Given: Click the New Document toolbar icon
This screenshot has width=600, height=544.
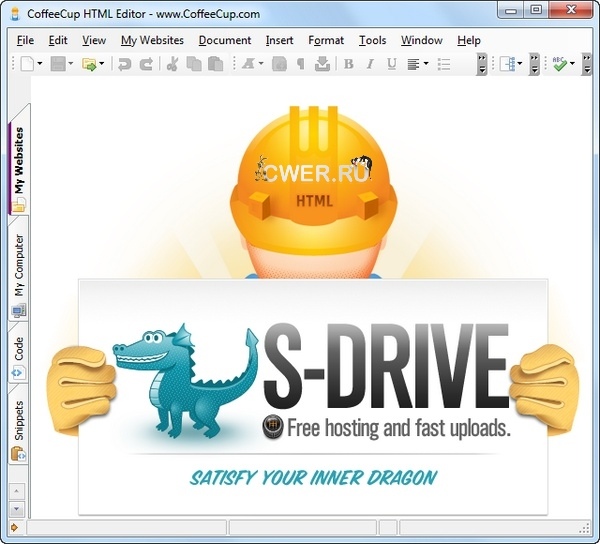Looking at the screenshot, I should coord(25,64).
